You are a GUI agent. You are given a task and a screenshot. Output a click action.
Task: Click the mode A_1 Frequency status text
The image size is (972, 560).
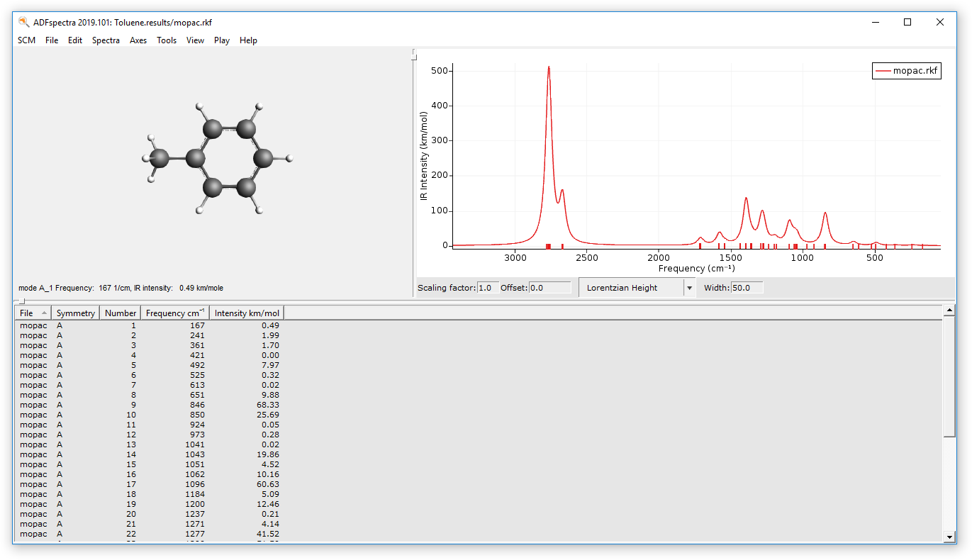121,288
